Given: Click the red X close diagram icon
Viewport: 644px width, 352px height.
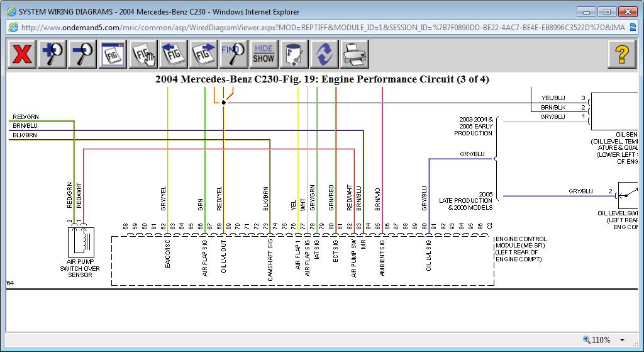Looking at the screenshot, I should click(x=22, y=54).
